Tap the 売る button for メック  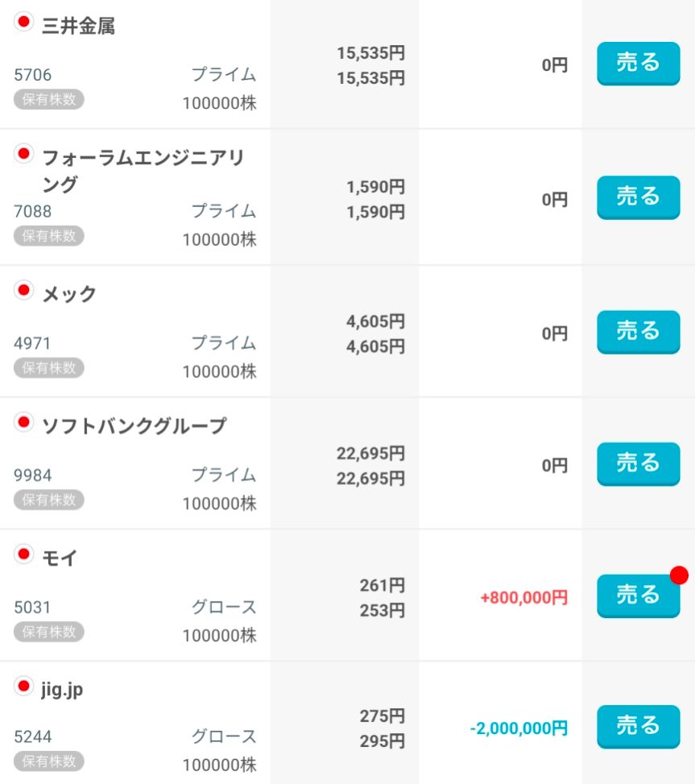[638, 332]
